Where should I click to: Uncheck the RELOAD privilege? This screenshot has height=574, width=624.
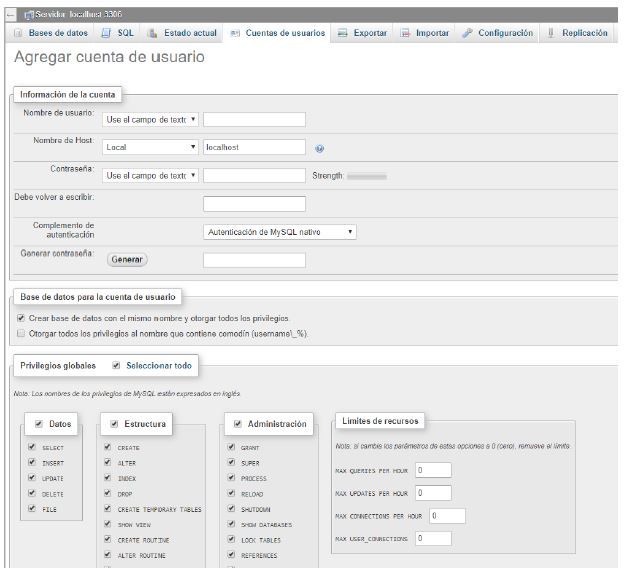pos(231,493)
